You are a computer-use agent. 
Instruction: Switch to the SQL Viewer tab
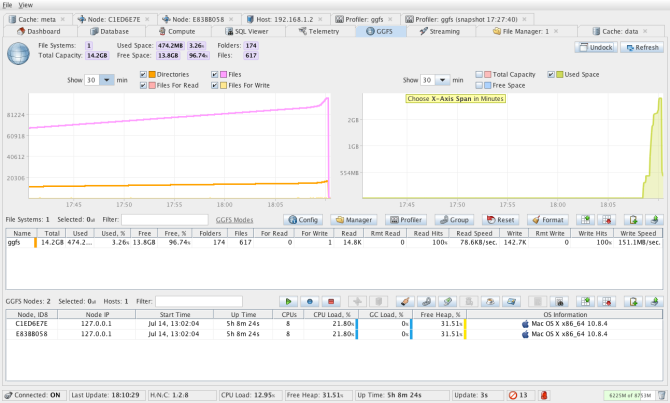tap(247, 31)
